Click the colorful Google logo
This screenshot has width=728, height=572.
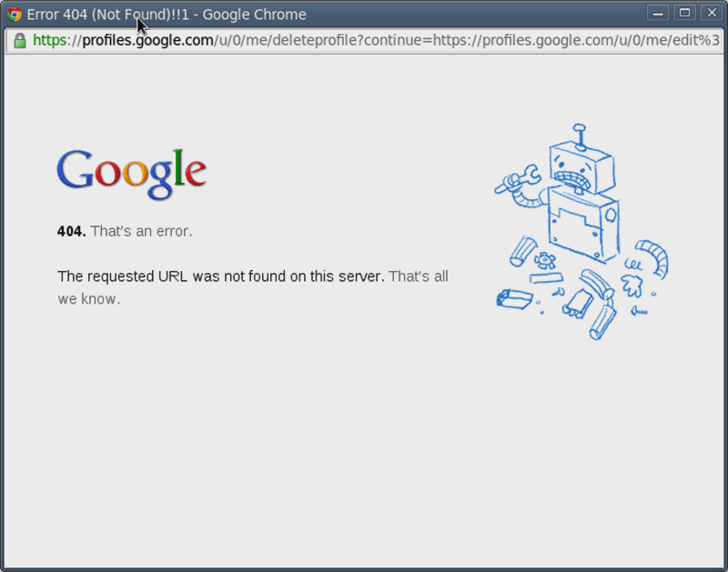pyautogui.click(x=132, y=175)
